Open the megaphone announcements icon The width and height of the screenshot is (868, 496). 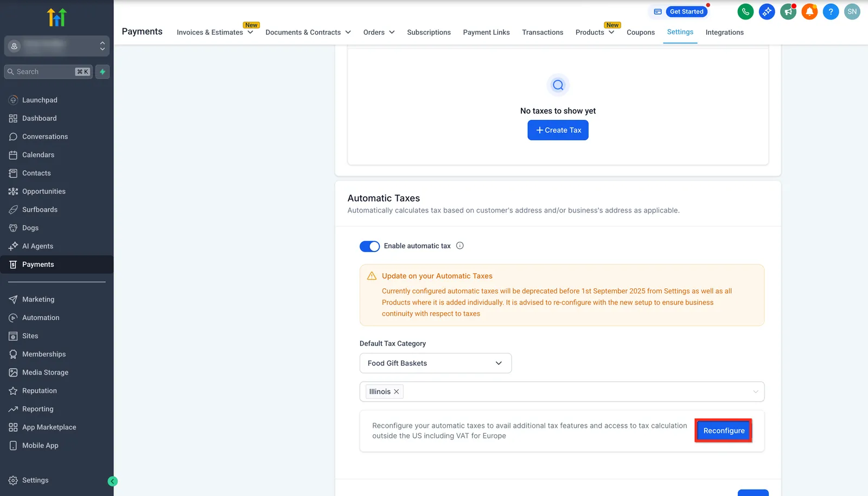[788, 11]
